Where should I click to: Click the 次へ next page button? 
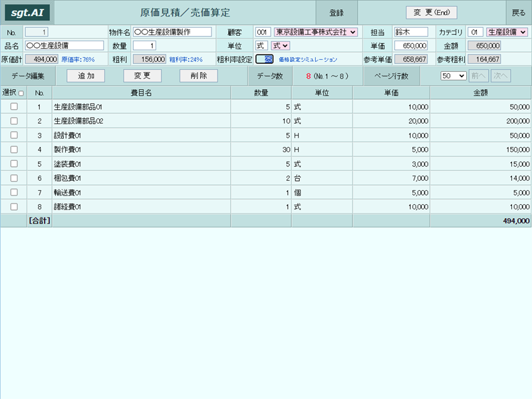tap(501, 76)
